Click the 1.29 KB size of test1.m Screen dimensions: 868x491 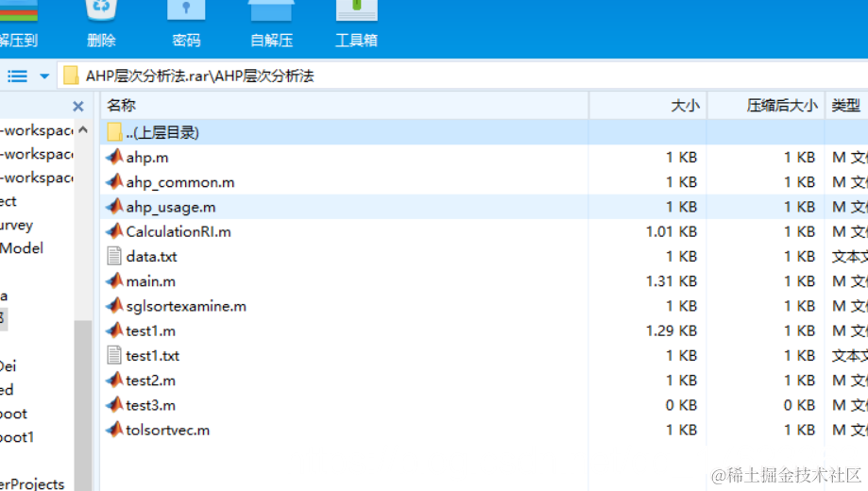[x=671, y=331]
